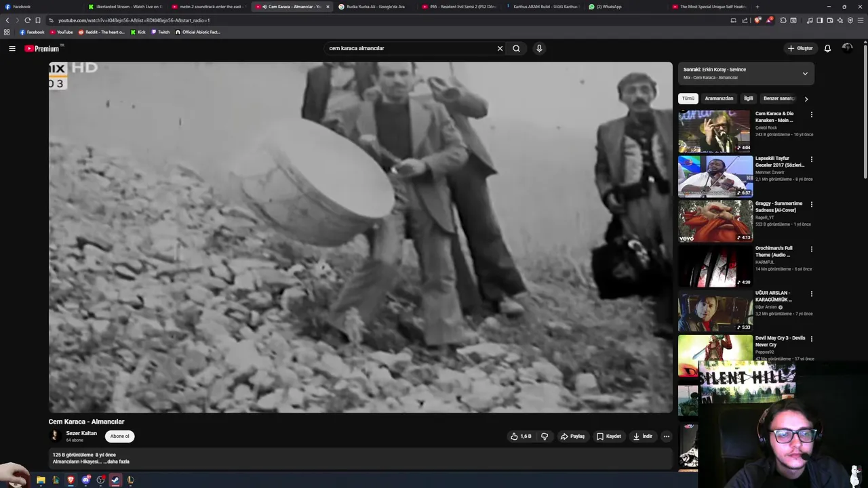Subscribe using the 'Abone ol' button
Screen dimensions: 868x488
pos(120,436)
